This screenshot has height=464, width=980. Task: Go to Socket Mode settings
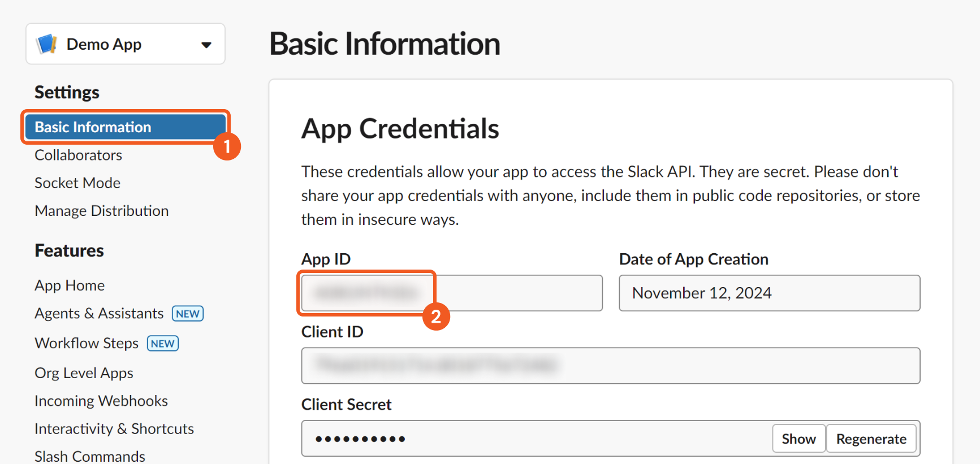[x=77, y=183]
